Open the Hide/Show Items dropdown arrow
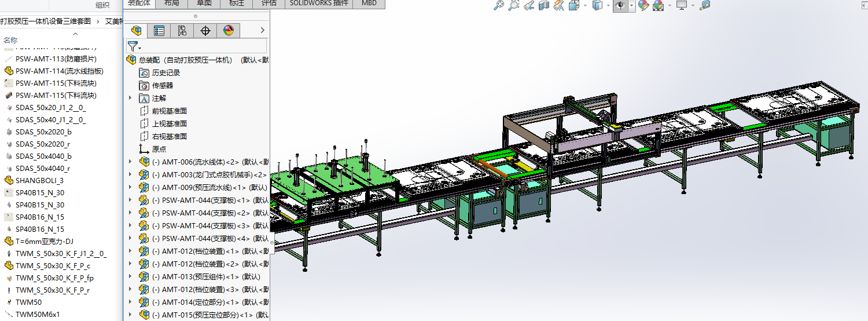868x321 pixels. 631,5
